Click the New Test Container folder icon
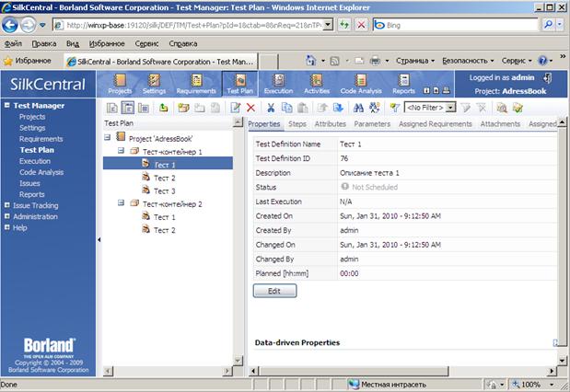Image resolution: width=570 pixels, height=392 pixels. [x=183, y=108]
